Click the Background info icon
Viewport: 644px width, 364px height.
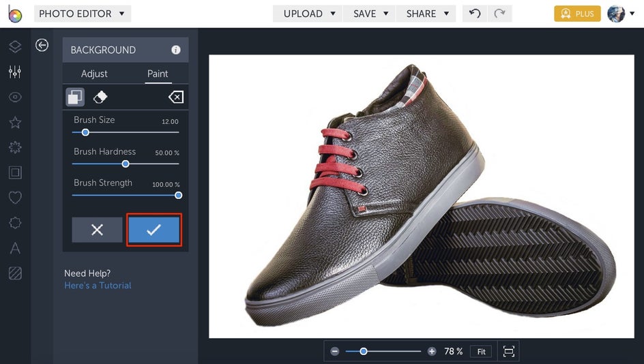(176, 50)
